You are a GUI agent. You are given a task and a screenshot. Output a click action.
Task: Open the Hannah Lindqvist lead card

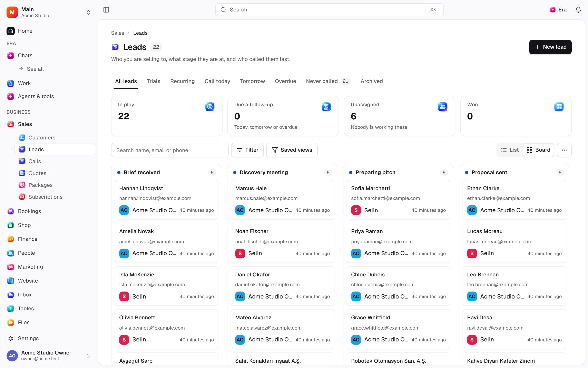[166, 200]
